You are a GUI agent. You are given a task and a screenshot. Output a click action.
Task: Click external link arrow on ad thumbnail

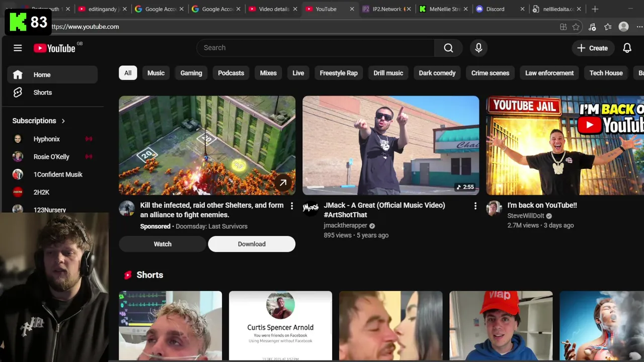(283, 183)
